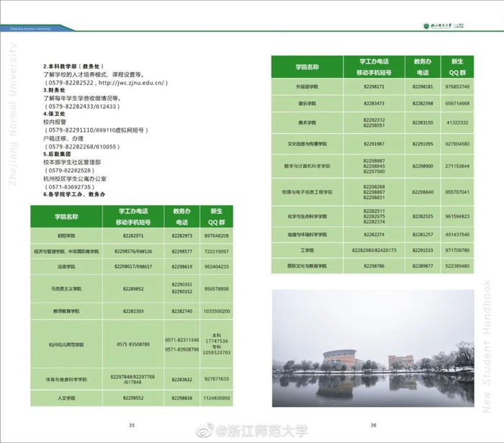The width and height of the screenshot is (504, 443).
Task: Click QQ group number 722219097
Action: (x=216, y=251)
